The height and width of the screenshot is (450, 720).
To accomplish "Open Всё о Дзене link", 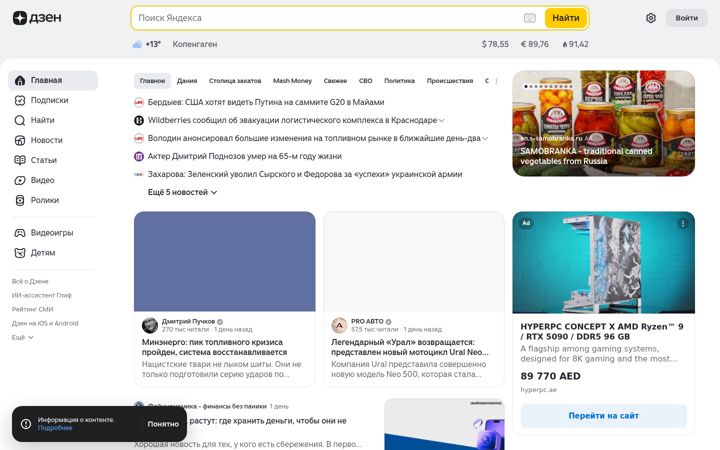I will point(30,281).
